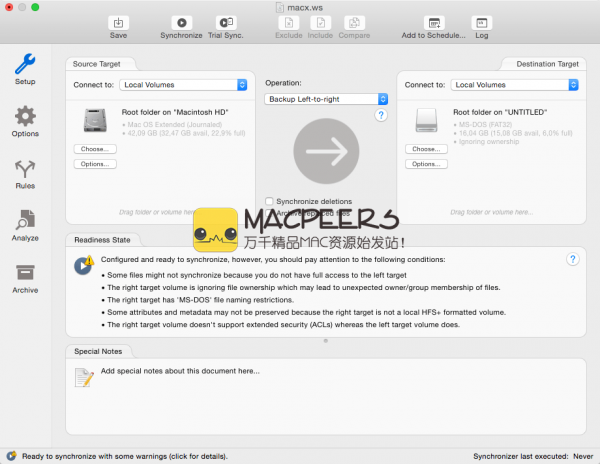
Task: Click the 'MS-DOS' file naming restrictions line
Action: click(x=198, y=300)
